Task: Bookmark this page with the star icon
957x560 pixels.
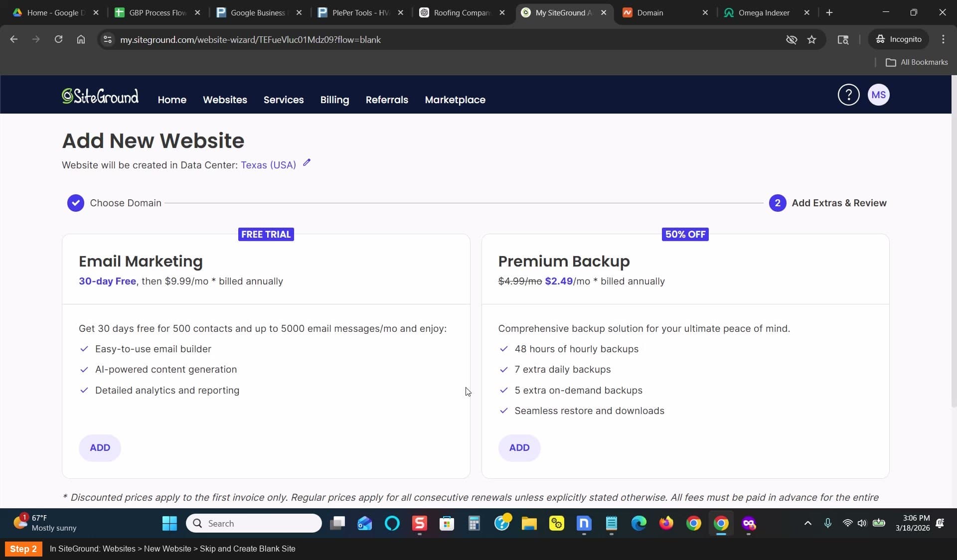Action: click(x=811, y=39)
